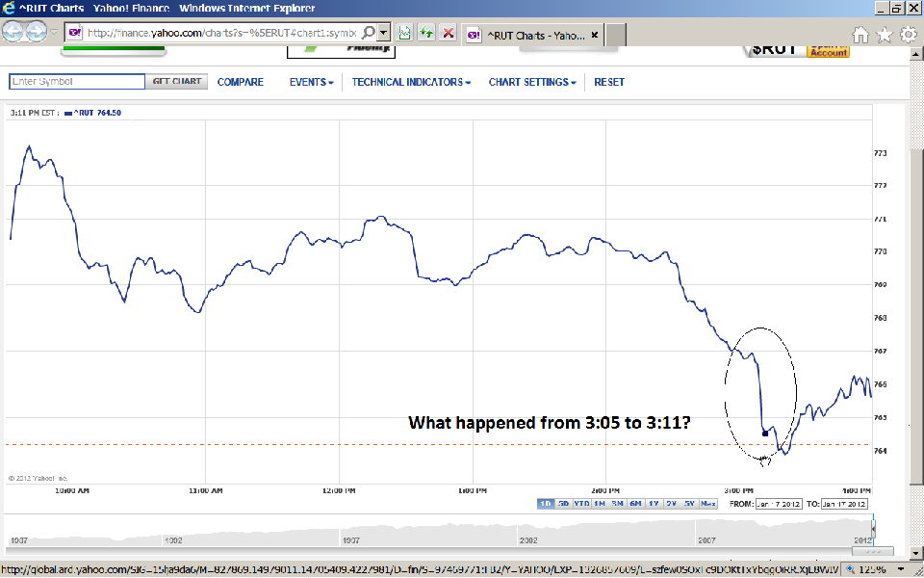Select the 6M range button
924x578 pixels.
(635, 504)
